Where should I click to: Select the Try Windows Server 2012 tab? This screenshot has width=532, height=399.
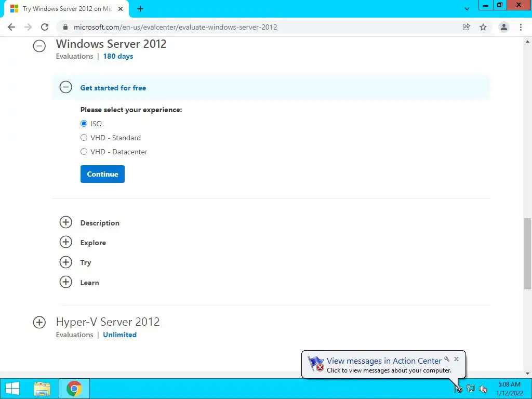pos(67,9)
